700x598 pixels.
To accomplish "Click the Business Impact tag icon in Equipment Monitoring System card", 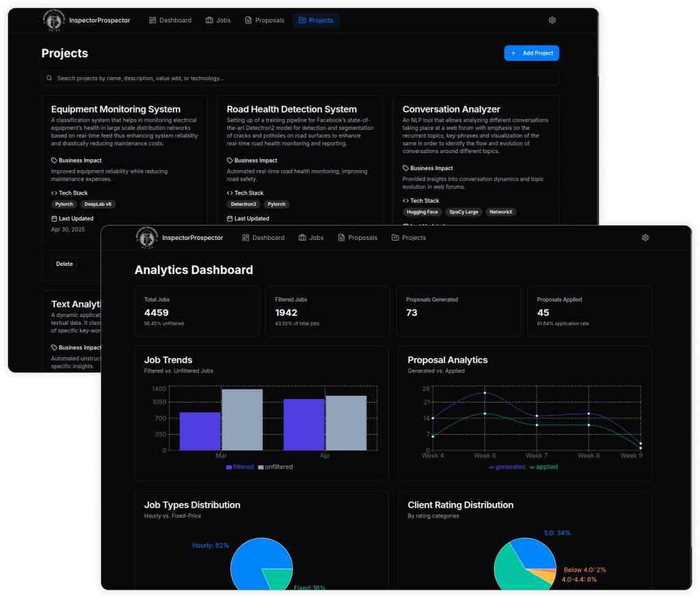I will click(x=54, y=160).
